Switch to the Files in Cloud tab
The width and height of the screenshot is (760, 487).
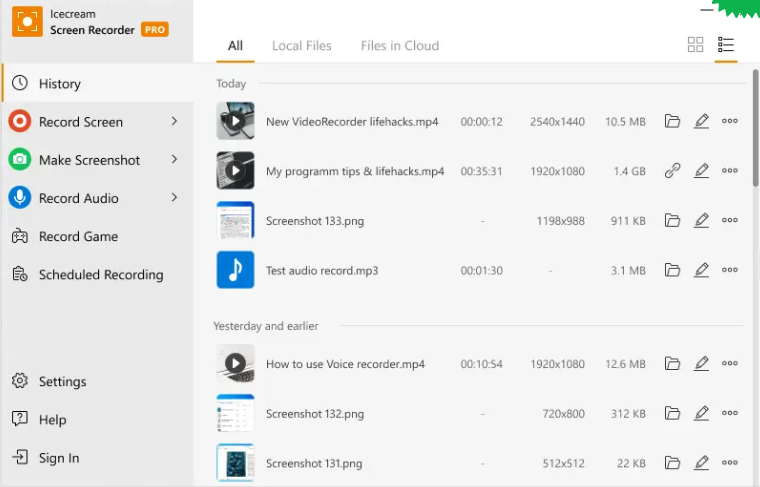pyautogui.click(x=399, y=46)
